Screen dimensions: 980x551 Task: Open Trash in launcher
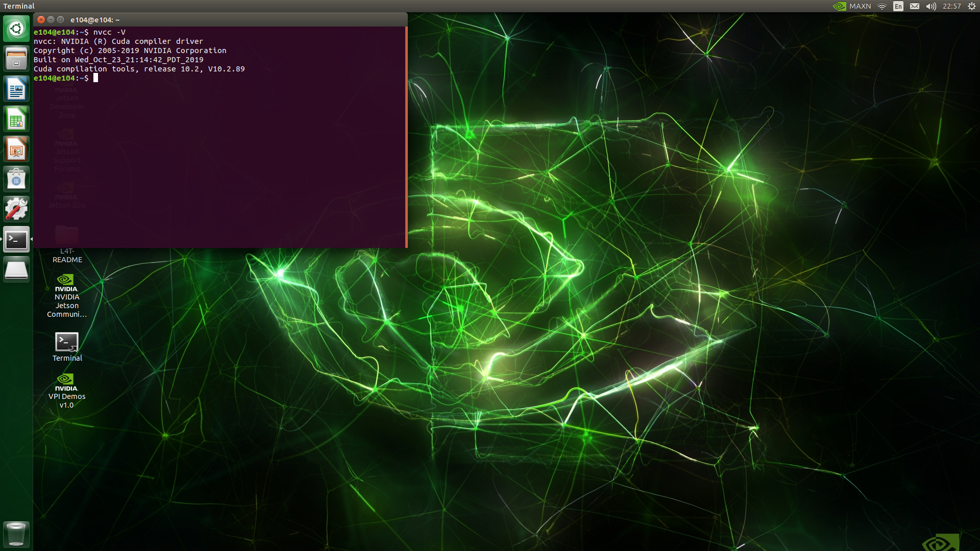(x=16, y=534)
